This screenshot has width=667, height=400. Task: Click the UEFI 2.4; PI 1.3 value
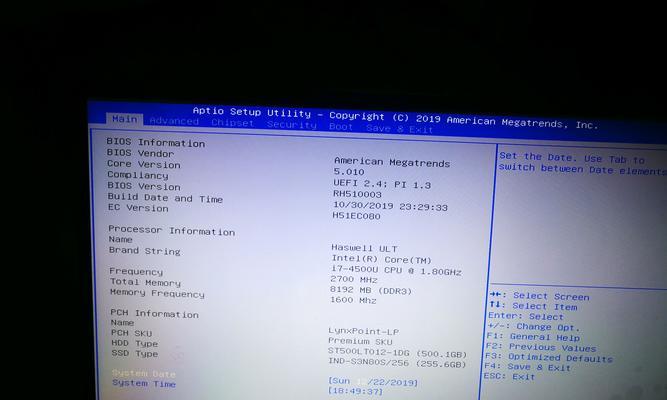coord(382,184)
